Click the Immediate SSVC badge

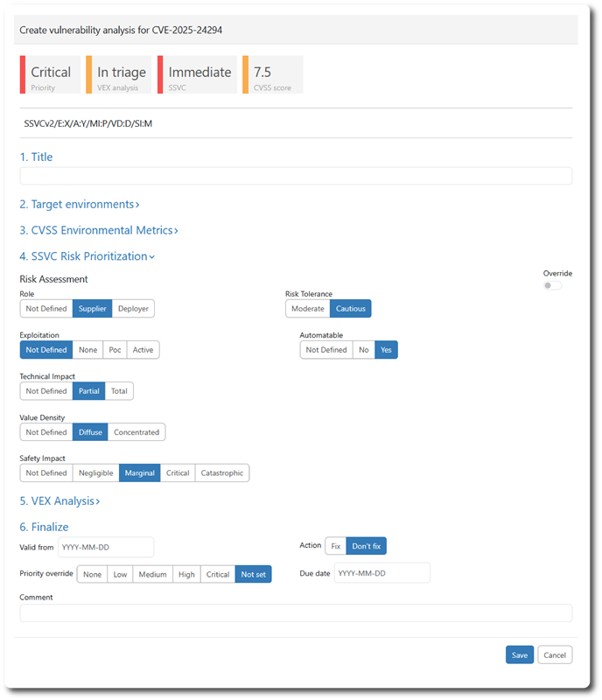tap(197, 74)
